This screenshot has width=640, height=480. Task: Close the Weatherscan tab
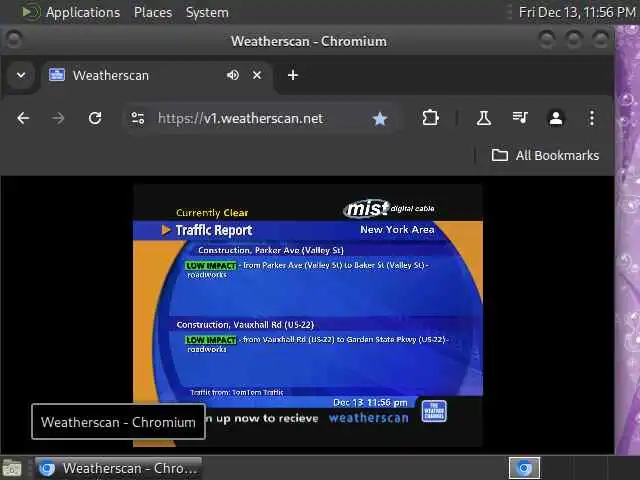pyautogui.click(x=257, y=75)
